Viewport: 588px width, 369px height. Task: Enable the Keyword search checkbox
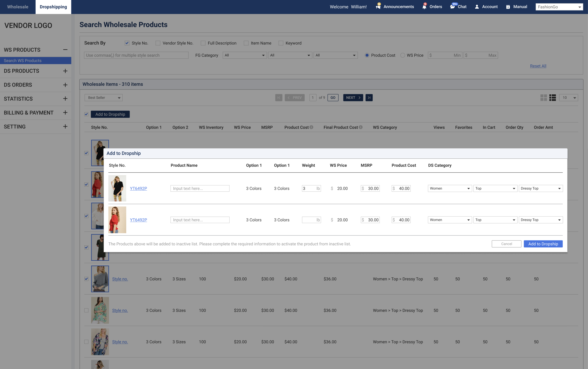[x=281, y=43]
